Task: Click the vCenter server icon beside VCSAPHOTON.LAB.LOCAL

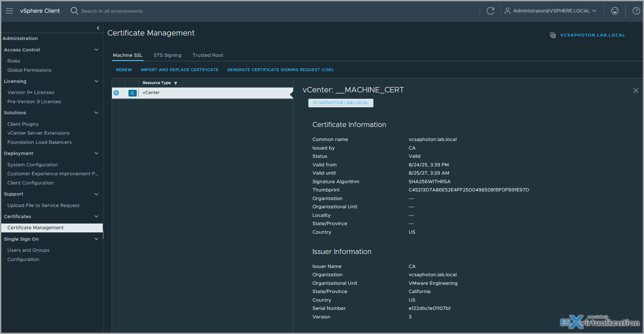Action: coord(553,35)
